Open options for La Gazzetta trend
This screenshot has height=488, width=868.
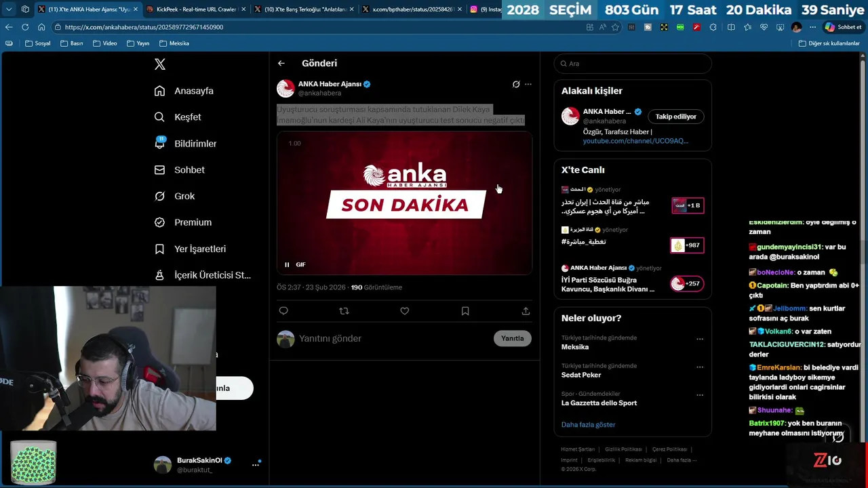[x=700, y=395]
